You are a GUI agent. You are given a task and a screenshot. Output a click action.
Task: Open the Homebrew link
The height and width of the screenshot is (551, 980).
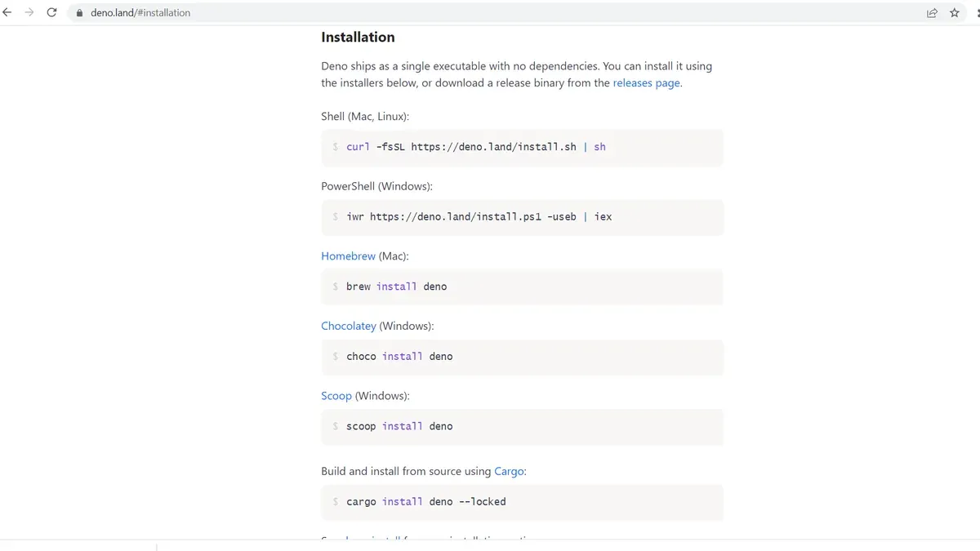pyautogui.click(x=349, y=256)
